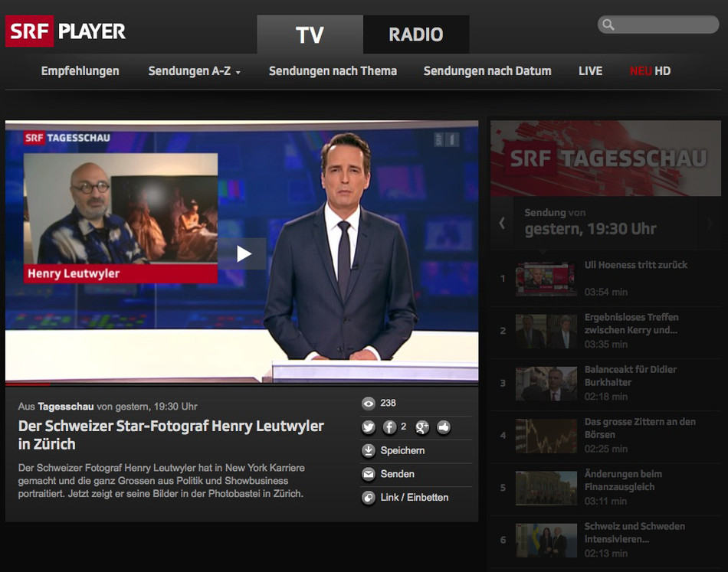728x572 pixels.
Task: Switch to the TV tab
Action: [x=310, y=34]
